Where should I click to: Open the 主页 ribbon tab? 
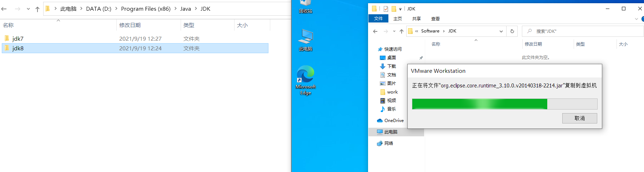pos(398,19)
